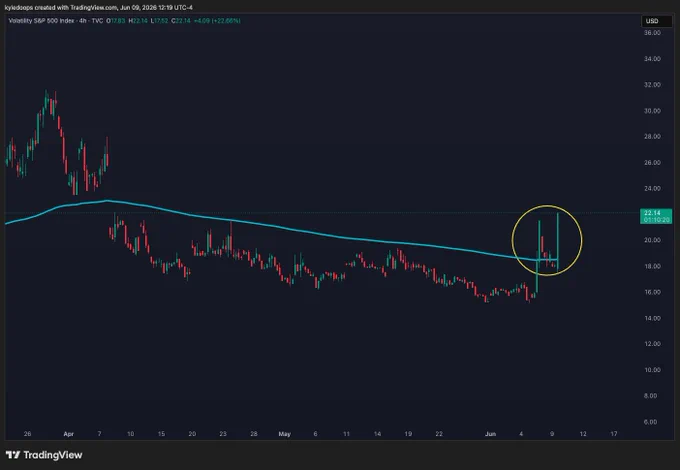Click the 28 date label on the time axis
The width and height of the screenshot is (680, 470).
254,434
